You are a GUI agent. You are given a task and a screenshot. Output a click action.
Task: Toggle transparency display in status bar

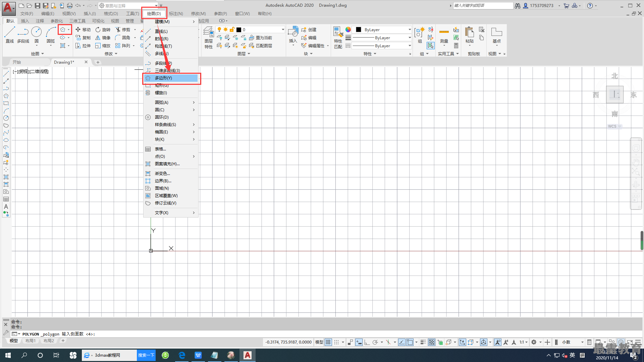432,342
